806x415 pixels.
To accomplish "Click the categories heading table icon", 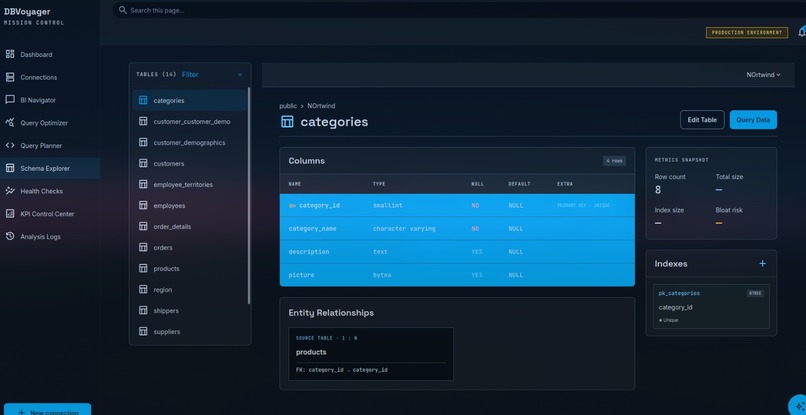I will pyautogui.click(x=287, y=122).
